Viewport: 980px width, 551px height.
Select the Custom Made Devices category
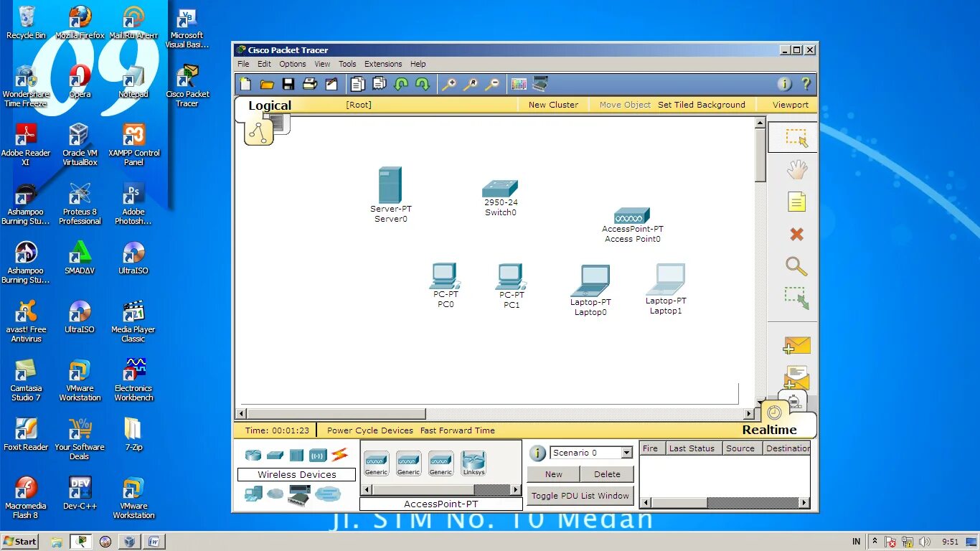point(298,494)
